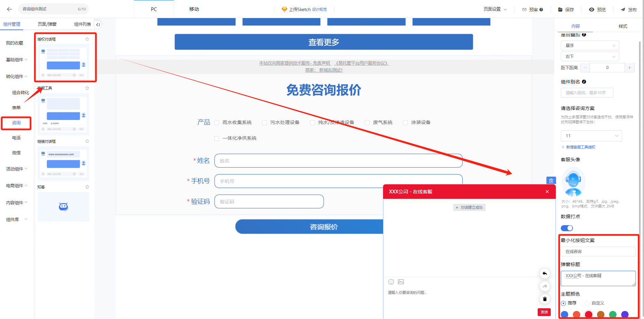The height and width of the screenshot is (319, 644).
Task: Click the black trash floating button
Action: click(545, 299)
